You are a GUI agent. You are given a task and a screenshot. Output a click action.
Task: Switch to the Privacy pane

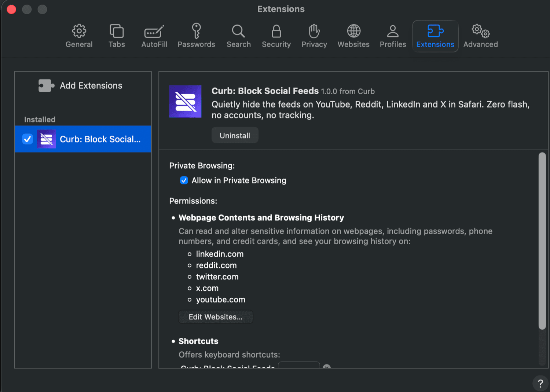314,36
